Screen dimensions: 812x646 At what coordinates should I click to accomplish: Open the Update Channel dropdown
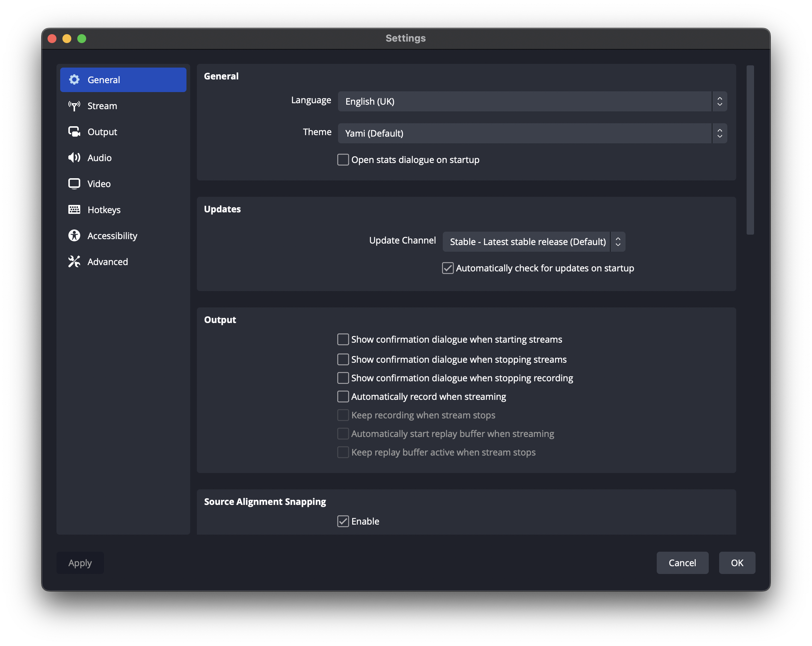tap(533, 242)
